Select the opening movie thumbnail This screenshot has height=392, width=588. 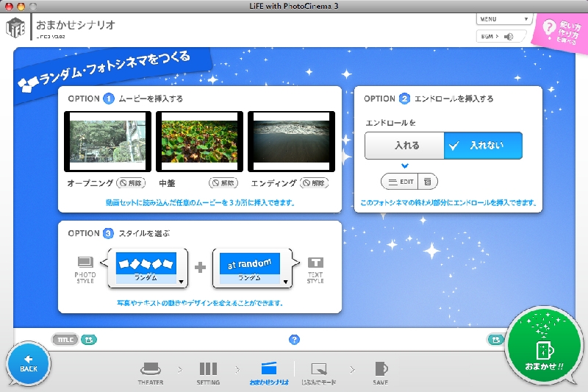[107, 141]
